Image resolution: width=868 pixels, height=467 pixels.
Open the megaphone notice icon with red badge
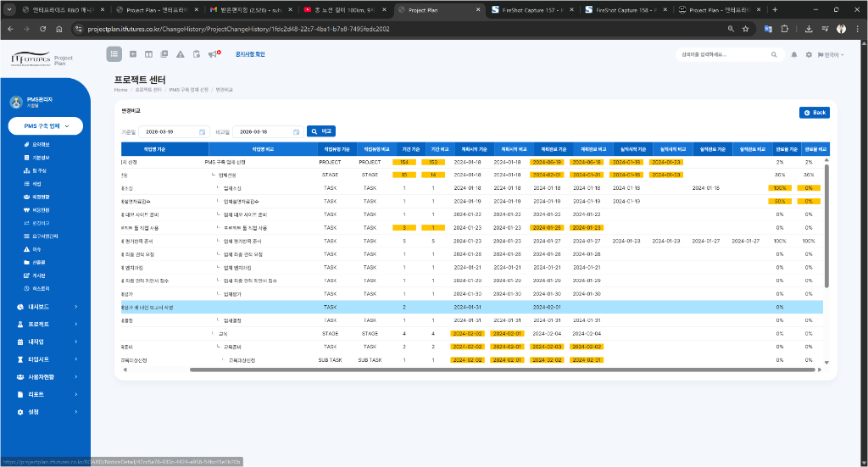[213, 54]
